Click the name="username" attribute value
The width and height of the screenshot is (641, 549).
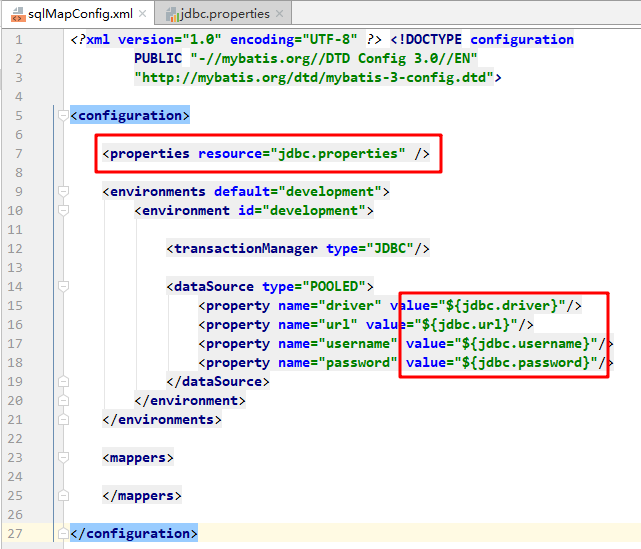coord(358,344)
